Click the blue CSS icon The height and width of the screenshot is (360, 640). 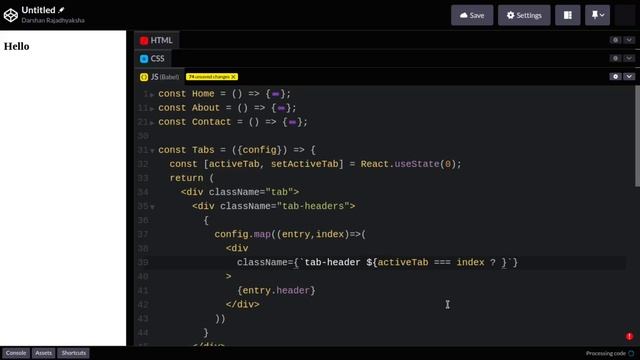(144, 59)
